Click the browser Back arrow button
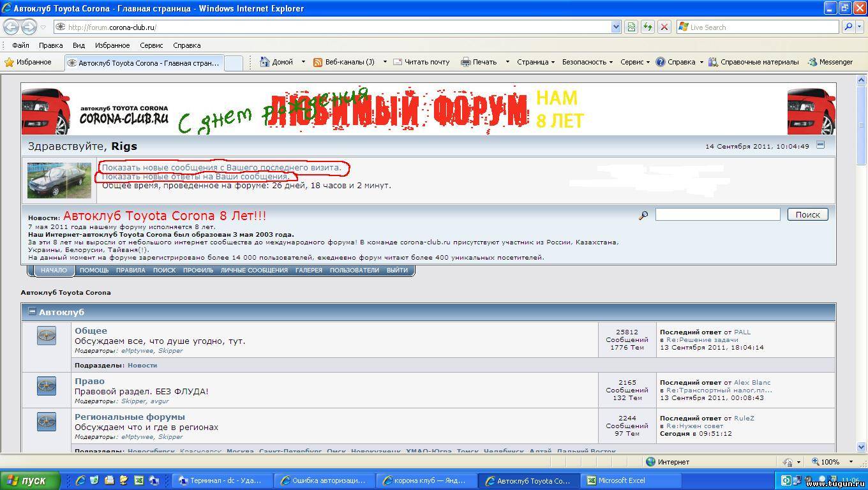The image size is (868, 490). tap(11, 27)
